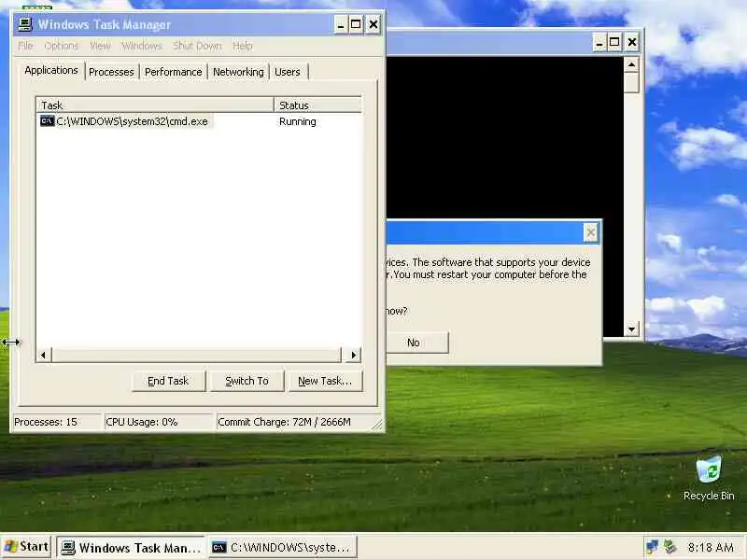747x560 pixels.
Task: Open the Shut Down menu
Action: [x=197, y=46]
